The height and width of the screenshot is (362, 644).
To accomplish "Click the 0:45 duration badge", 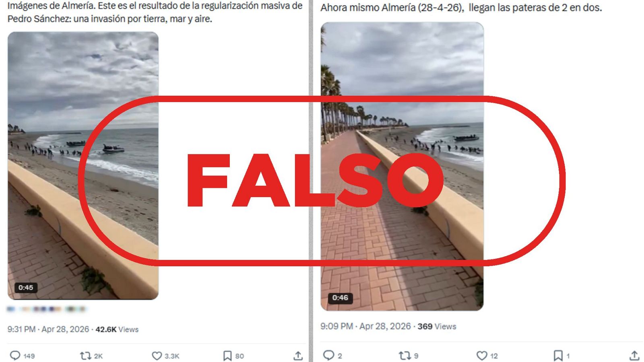I will 26,288.
